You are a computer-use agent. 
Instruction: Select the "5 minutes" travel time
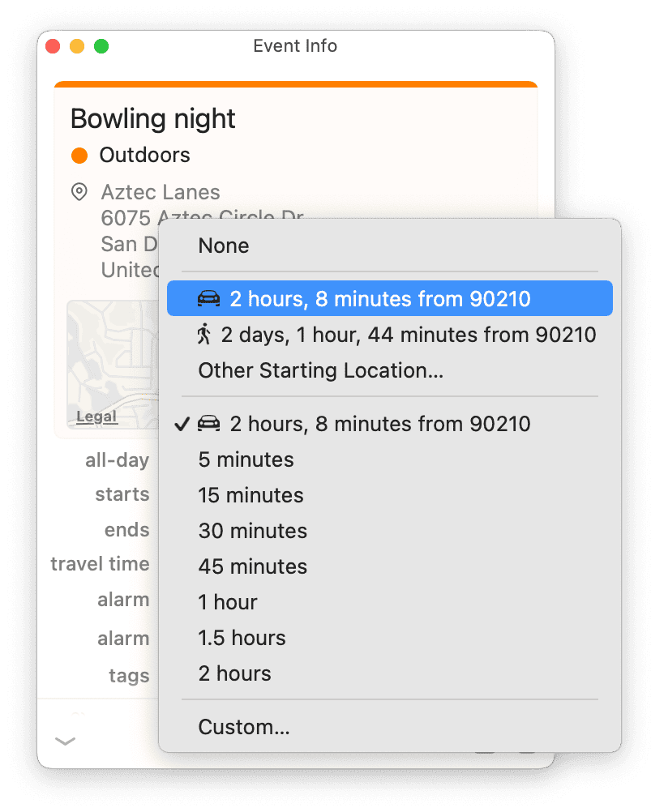pyautogui.click(x=246, y=459)
